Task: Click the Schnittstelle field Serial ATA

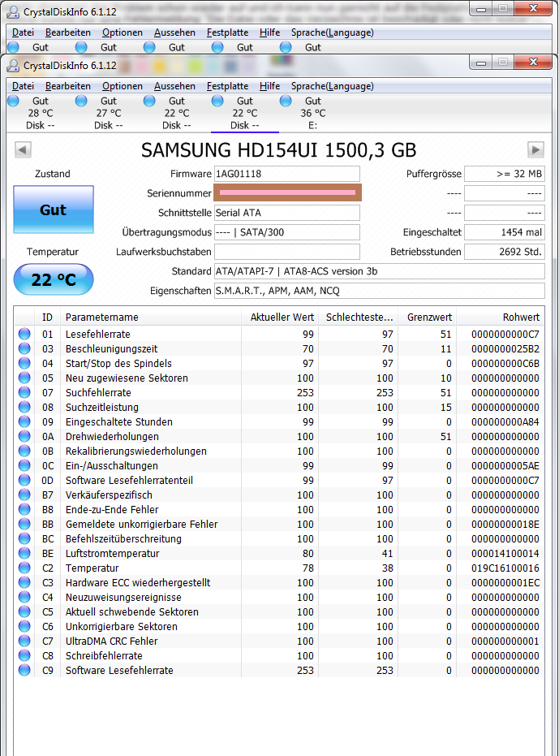Action: pos(286,213)
